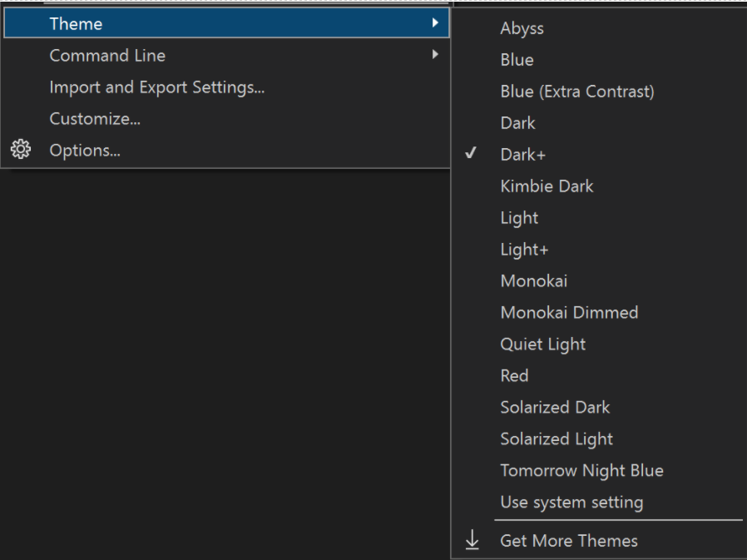The height and width of the screenshot is (560, 747).
Task: Choose the Abyss theme
Action: [x=522, y=28]
